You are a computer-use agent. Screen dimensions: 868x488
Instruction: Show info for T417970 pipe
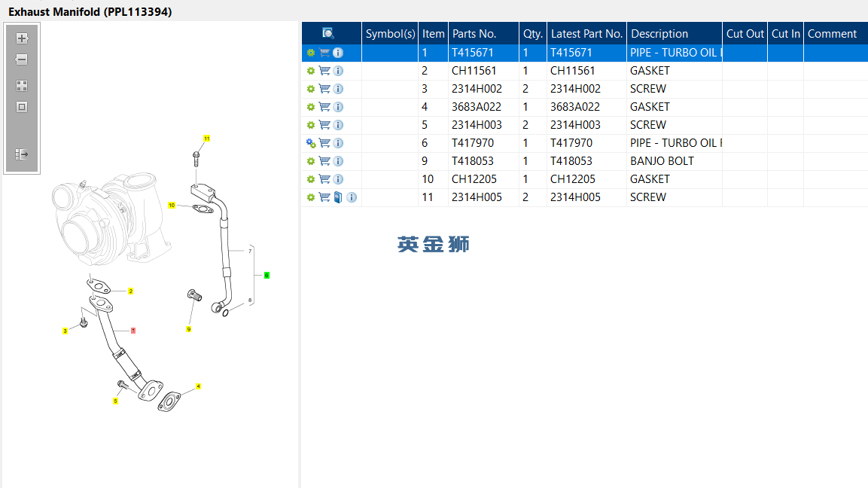(x=338, y=143)
